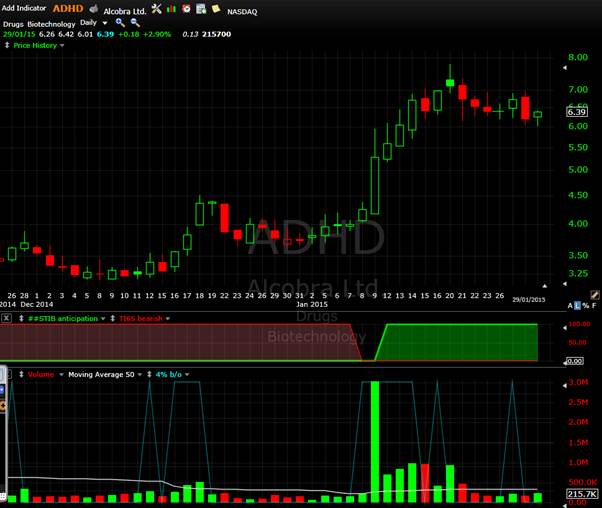Click move arrows beside TI65 bearish
The height and width of the screenshot is (508, 602).
pyautogui.click(x=112, y=318)
